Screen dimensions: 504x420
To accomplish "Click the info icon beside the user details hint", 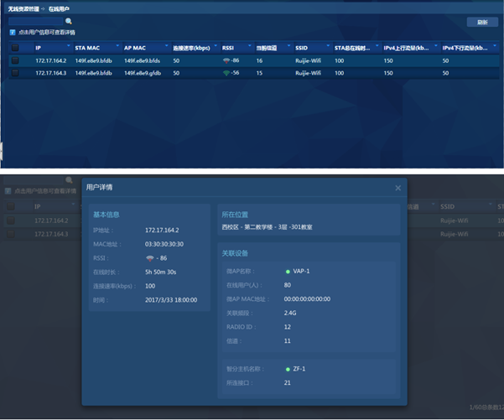I will point(13,32).
